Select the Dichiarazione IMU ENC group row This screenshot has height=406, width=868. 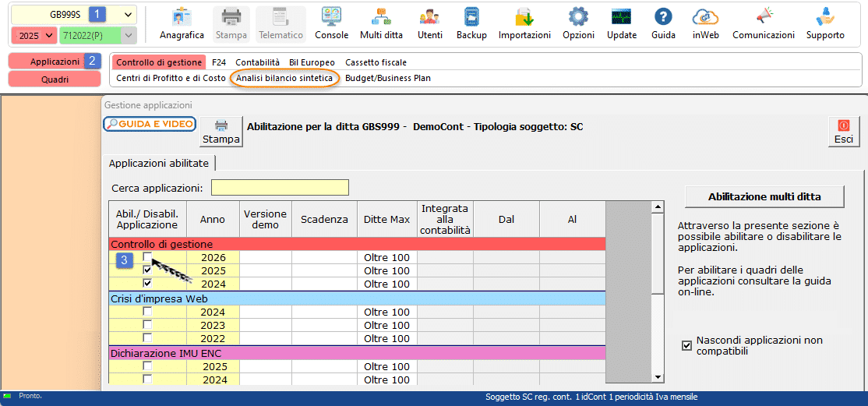click(357, 352)
